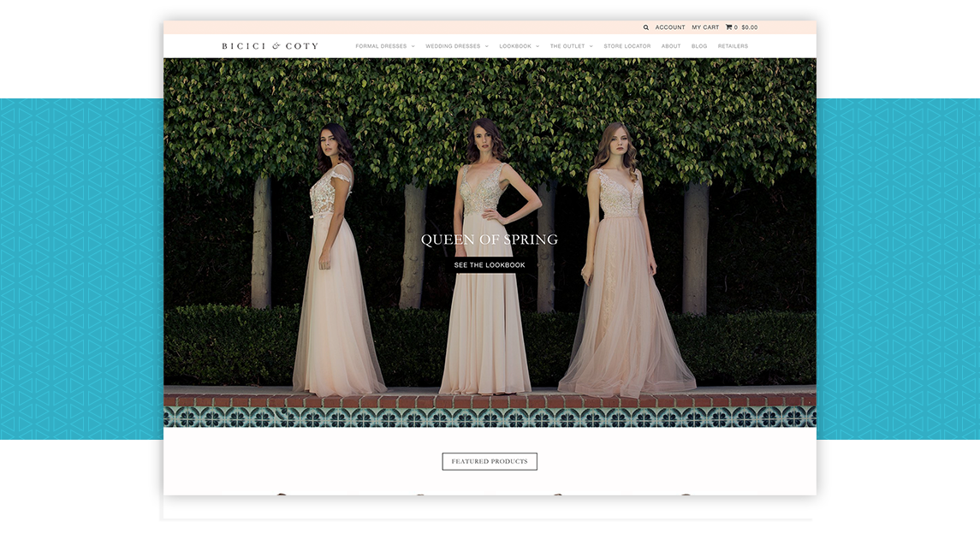Click the search magnifier icon
This screenshot has height=539, width=980.
coord(645,27)
